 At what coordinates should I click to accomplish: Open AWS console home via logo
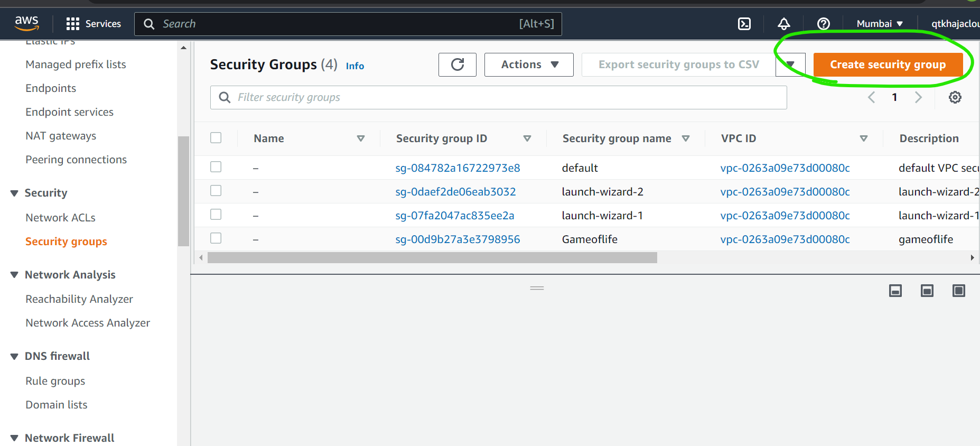click(x=26, y=23)
